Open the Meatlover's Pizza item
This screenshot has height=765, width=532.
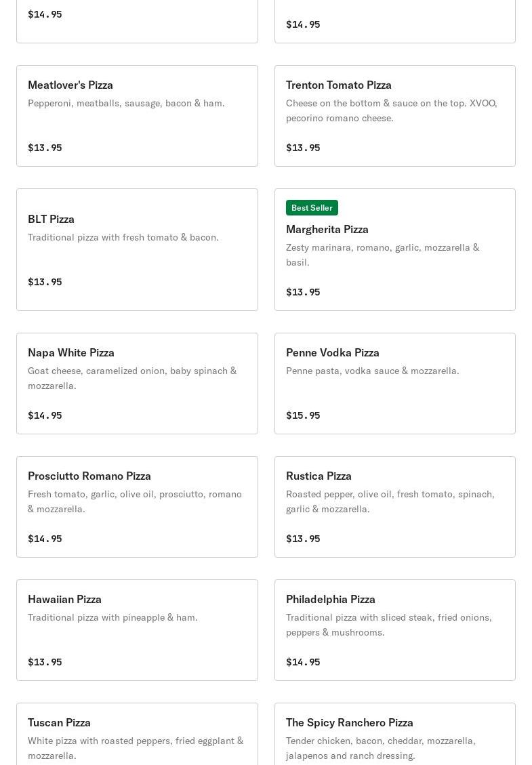137,116
